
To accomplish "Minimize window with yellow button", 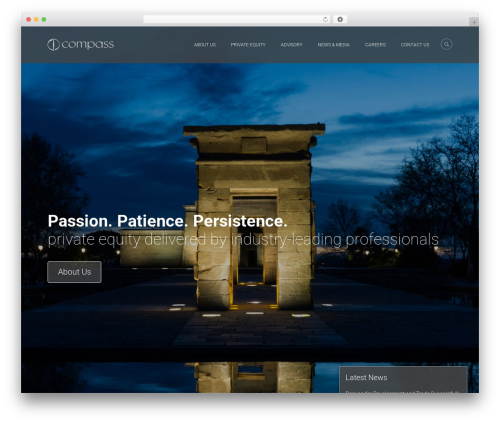I will 36,20.
